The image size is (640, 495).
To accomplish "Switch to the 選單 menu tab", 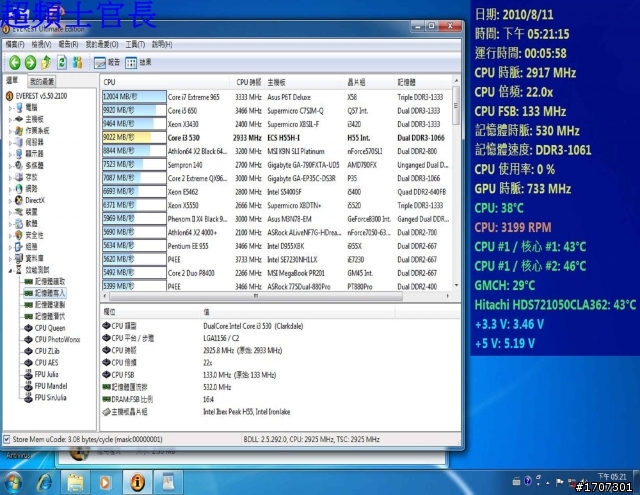I will (x=12, y=80).
